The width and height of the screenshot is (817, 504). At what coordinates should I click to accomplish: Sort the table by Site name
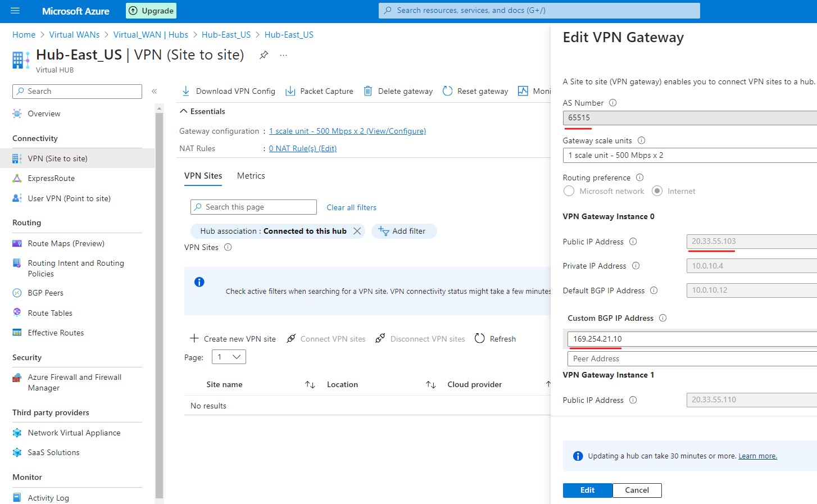click(310, 384)
